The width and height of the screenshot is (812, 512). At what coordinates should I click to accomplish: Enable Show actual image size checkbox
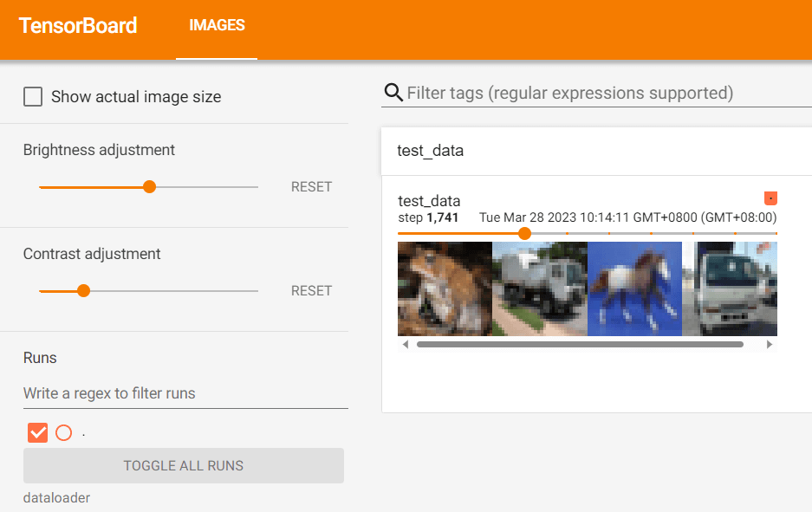(33, 97)
